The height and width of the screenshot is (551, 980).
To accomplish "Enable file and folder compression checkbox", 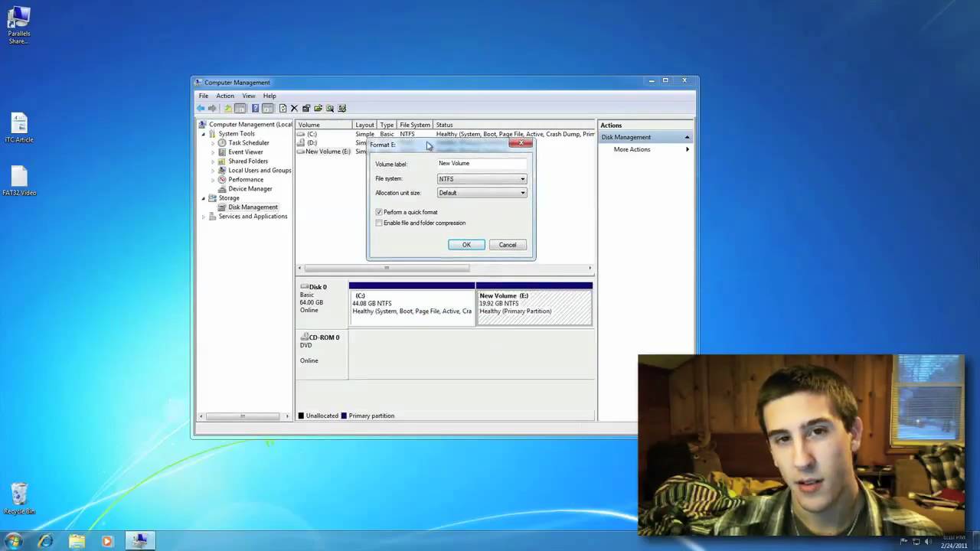I will [379, 223].
